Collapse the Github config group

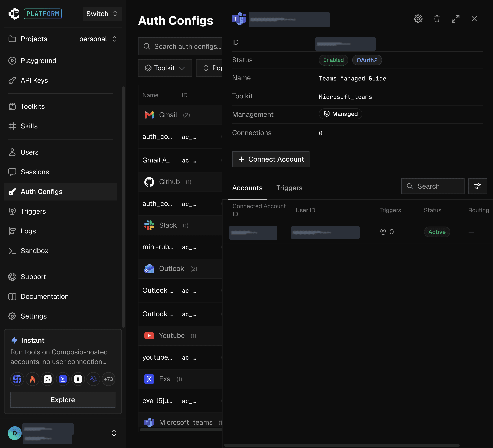tap(180, 182)
